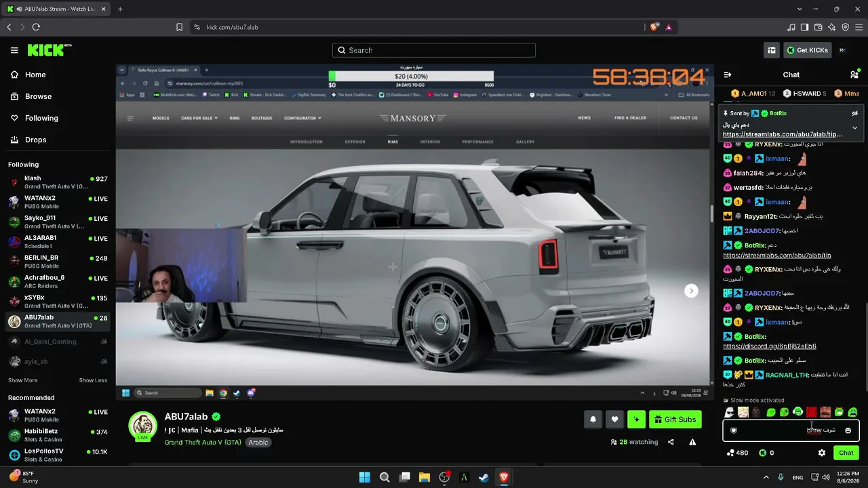Open the Brave Playlist music note icon
This screenshot has height=488, width=868.
tap(791, 27)
